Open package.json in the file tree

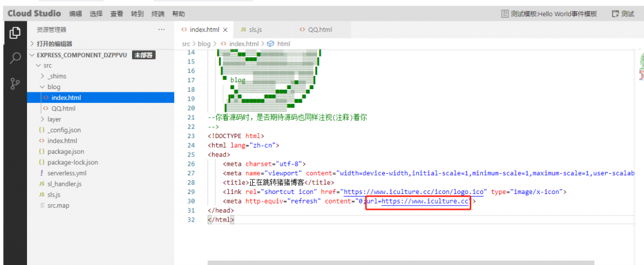tap(65, 151)
